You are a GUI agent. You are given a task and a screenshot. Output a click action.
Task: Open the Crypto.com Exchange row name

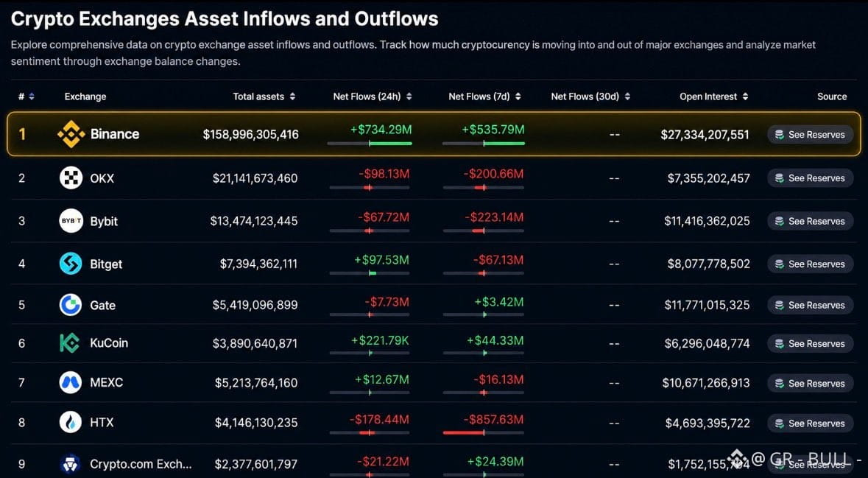(141, 464)
